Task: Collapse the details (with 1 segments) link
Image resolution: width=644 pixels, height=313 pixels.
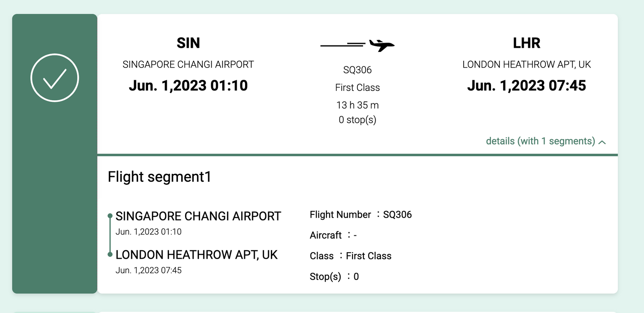Action: click(546, 141)
